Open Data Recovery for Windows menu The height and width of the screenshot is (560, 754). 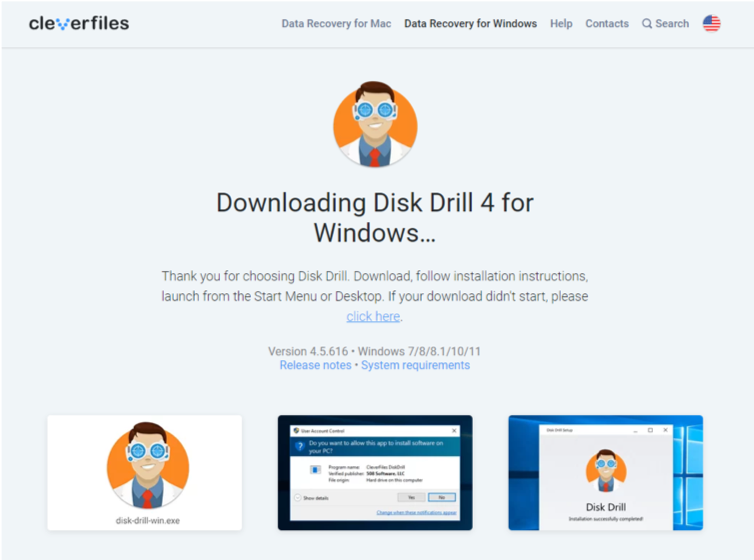point(470,24)
